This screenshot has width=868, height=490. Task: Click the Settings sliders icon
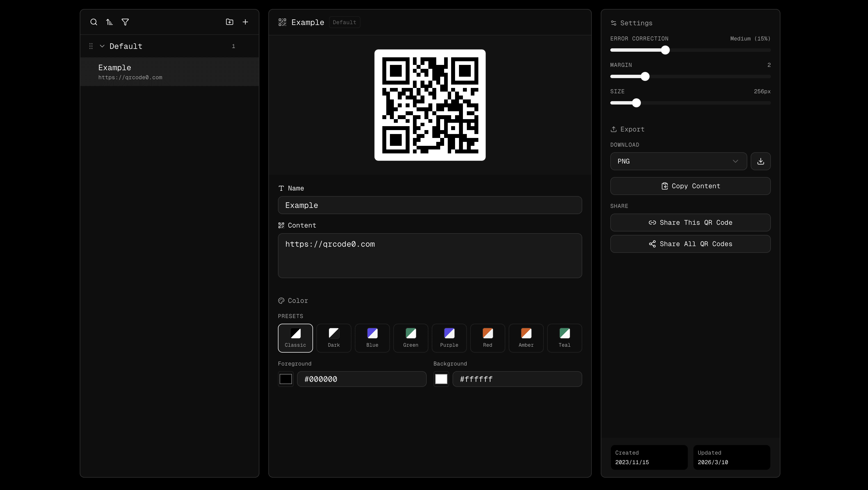pos(614,23)
